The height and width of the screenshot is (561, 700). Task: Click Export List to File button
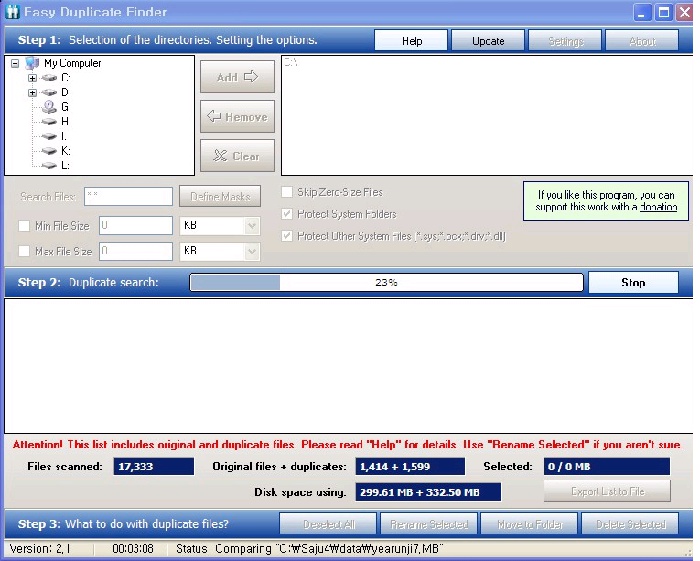[x=607, y=491]
